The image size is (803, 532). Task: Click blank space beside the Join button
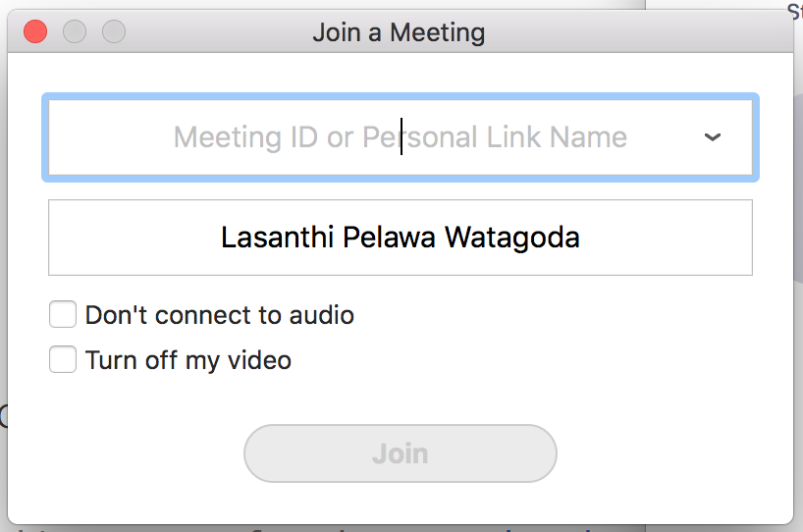pos(666,453)
